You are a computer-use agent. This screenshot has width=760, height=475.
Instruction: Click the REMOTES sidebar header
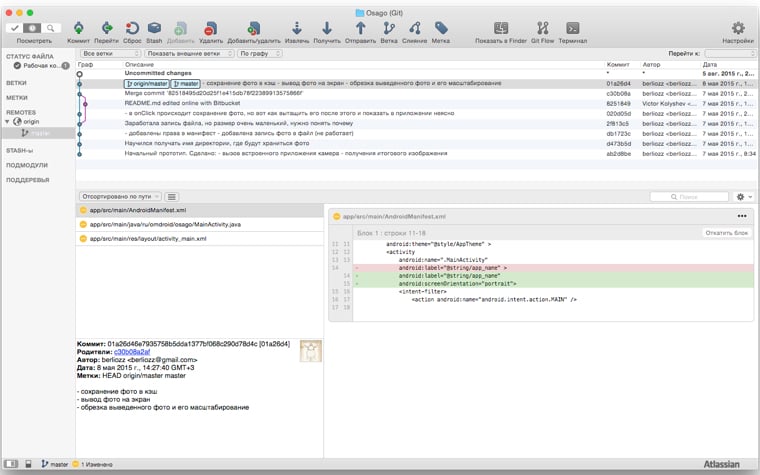click(x=21, y=112)
